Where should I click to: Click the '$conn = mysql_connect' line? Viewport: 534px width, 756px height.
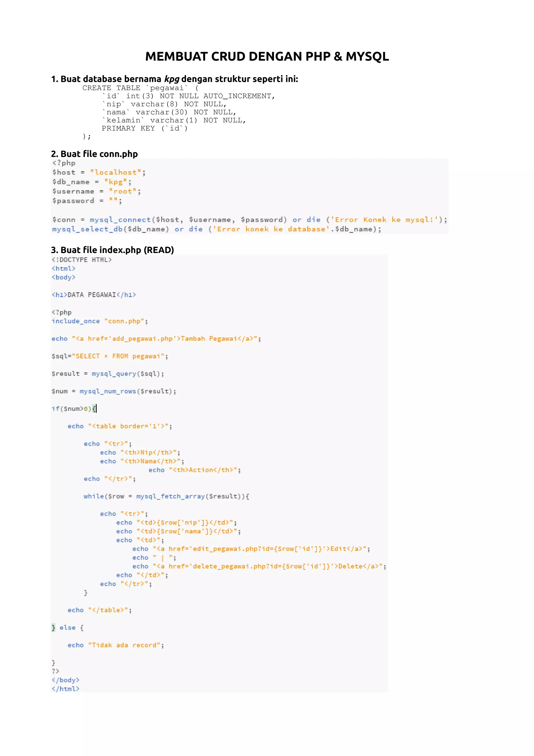[250, 220]
